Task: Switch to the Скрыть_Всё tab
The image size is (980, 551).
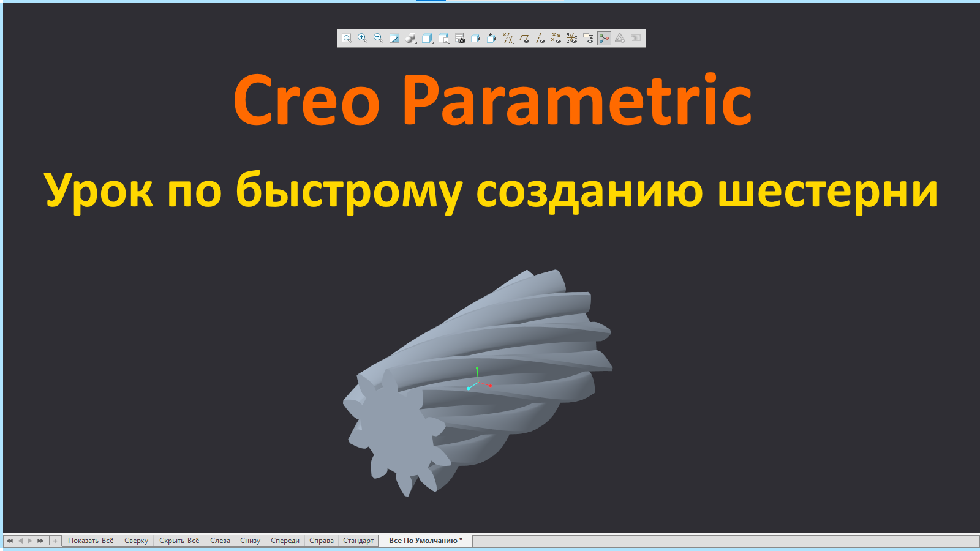Action: pyautogui.click(x=179, y=541)
